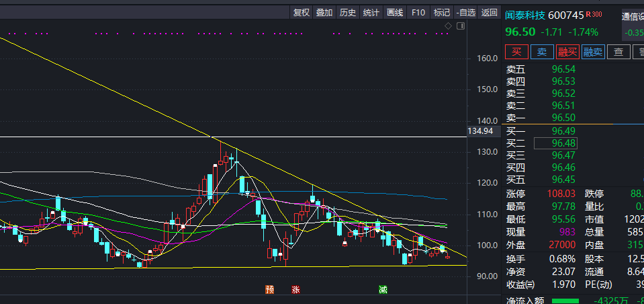The width and height of the screenshot is (644, 304).
Task: Click the 标记 mark button
Action: tap(442, 13)
